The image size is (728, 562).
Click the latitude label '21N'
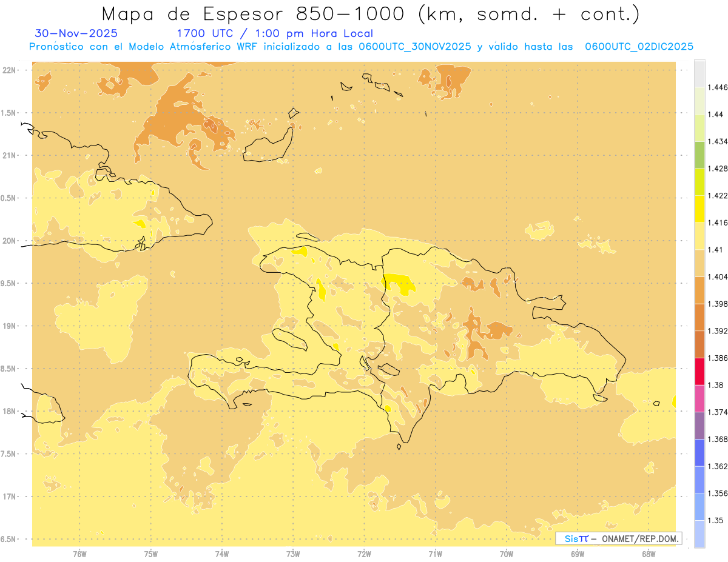pos(10,156)
